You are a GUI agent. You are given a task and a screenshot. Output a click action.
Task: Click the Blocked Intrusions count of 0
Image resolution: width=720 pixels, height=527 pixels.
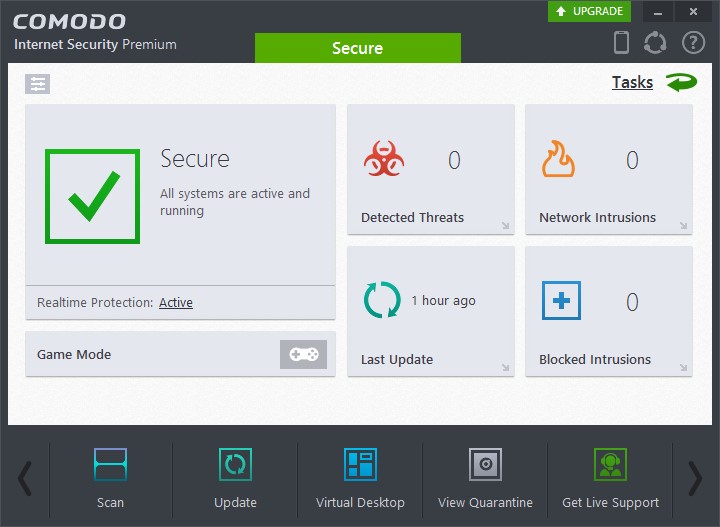(x=632, y=302)
